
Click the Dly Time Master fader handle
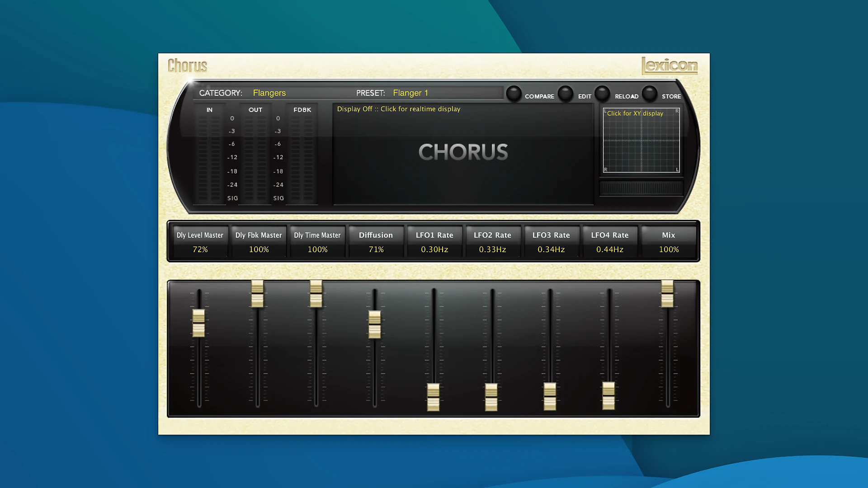point(316,294)
